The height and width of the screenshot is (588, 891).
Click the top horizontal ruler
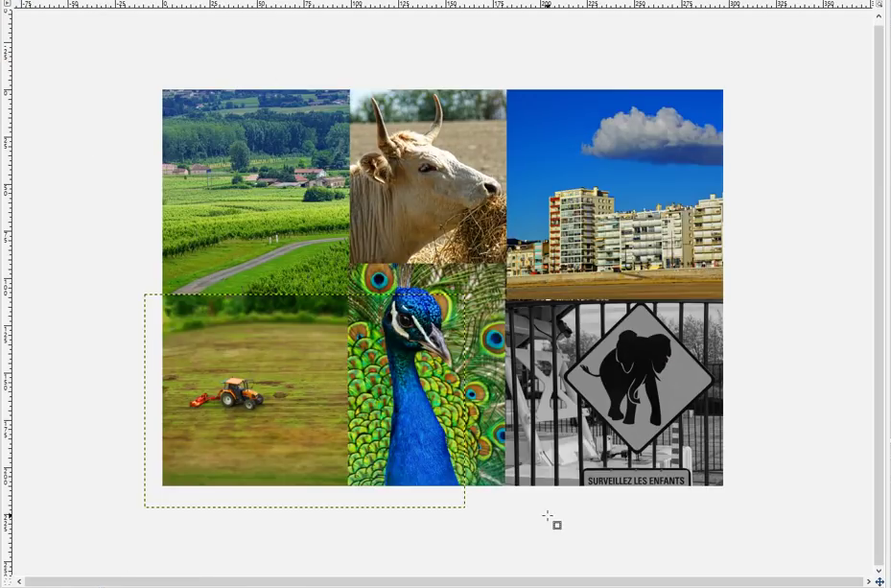click(441, 5)
